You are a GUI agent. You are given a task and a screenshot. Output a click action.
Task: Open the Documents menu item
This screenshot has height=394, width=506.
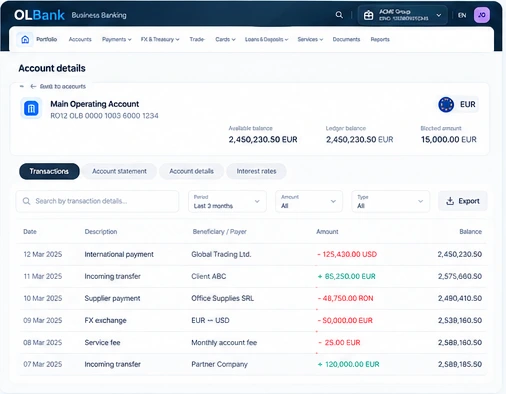point(346,39)
